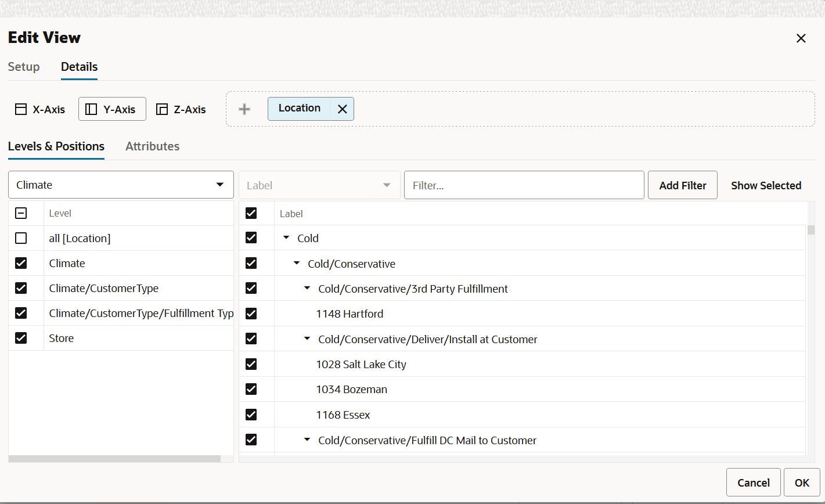
Task: Uncheck the 1148 Hartford checkbox
Action: pyautogui.click(x=251, y=314)
